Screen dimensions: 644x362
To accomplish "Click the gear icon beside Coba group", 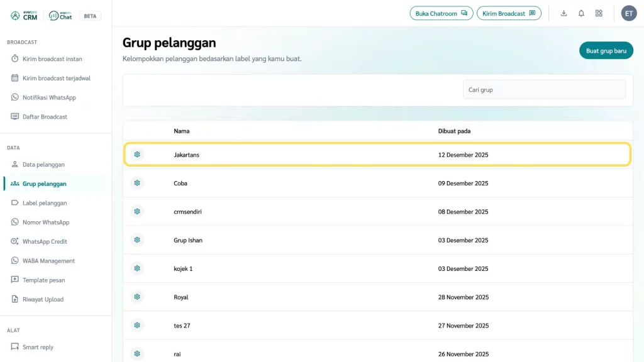I will [137, 183].
